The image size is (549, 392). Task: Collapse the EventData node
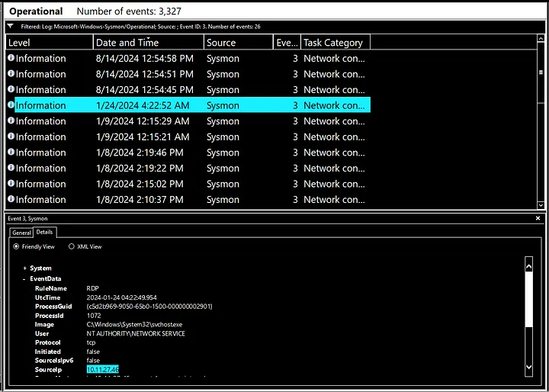click(25, 279)
